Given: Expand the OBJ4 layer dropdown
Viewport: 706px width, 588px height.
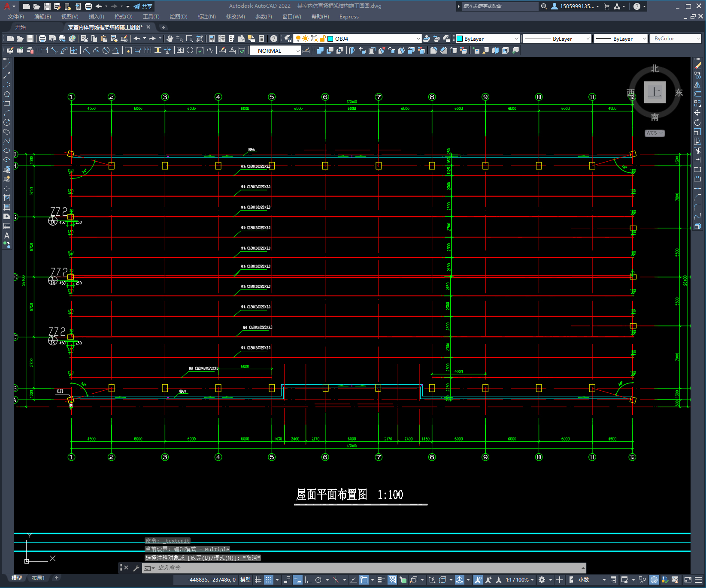Looking at the screenshot, I should tap(418, 39).
